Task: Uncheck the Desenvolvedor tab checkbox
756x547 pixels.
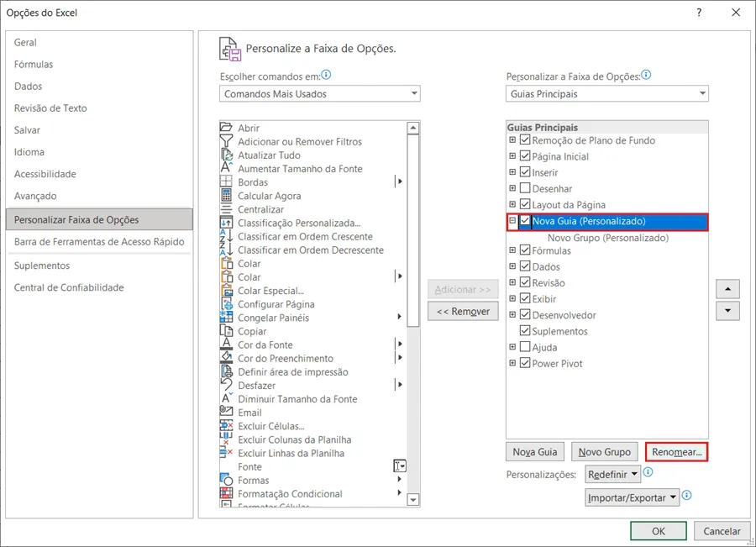Action: tap(525, 314)
